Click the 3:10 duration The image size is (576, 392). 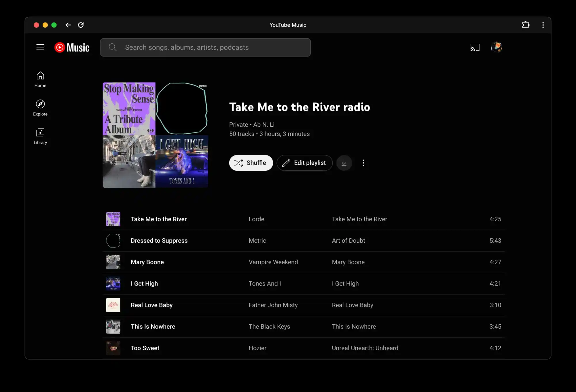click(495, 305)
